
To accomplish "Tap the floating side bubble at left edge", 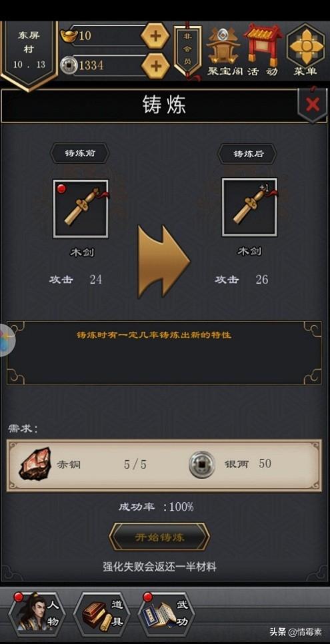I will click(6, 340).
